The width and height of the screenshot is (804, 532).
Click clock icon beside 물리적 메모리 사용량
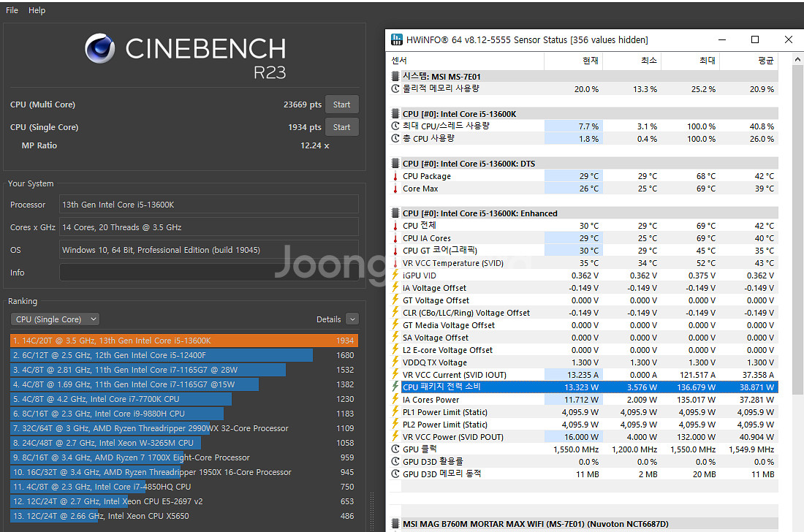(395, 88)
